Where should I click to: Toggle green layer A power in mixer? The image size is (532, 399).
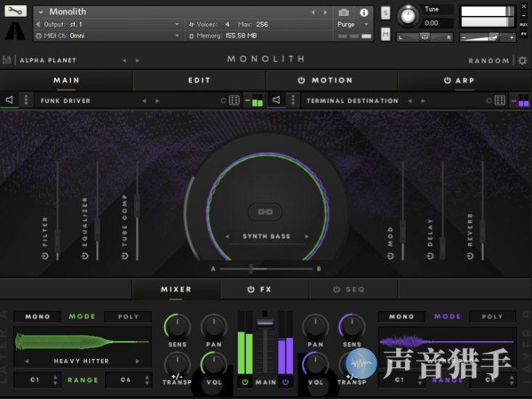pos(245,382)
